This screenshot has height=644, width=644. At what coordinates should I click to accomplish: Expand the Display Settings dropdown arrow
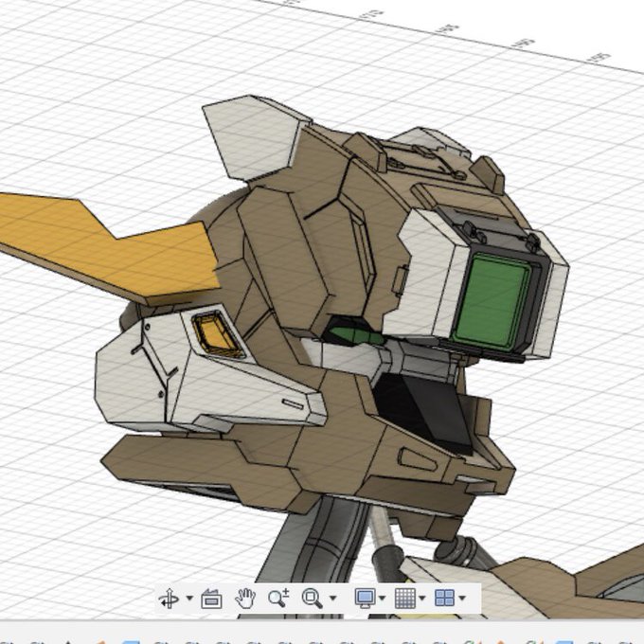point(382,598)
